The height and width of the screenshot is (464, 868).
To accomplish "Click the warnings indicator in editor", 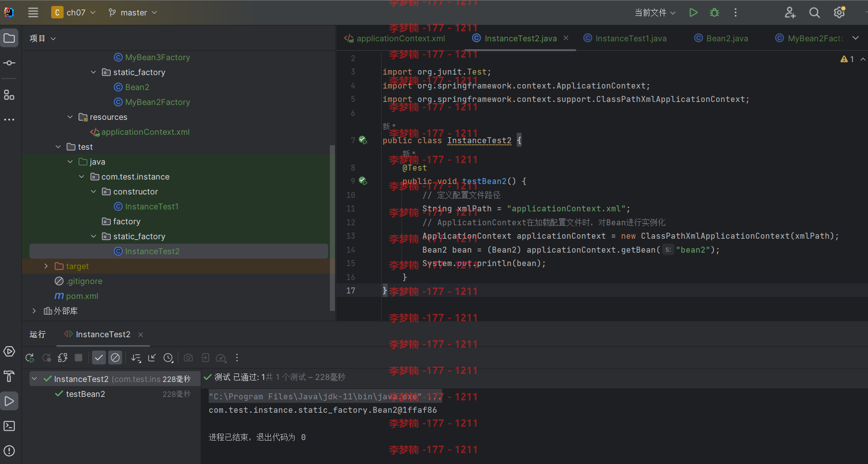I will (847, 59).
